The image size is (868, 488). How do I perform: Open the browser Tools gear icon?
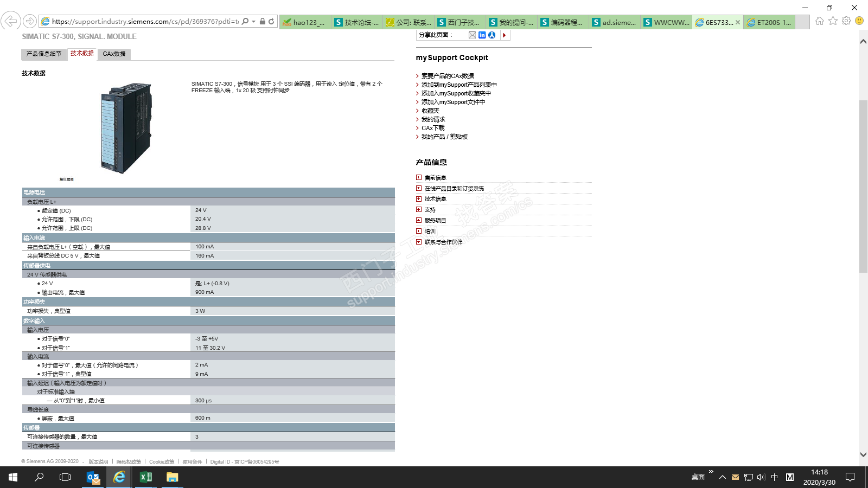tap(846, 21)
